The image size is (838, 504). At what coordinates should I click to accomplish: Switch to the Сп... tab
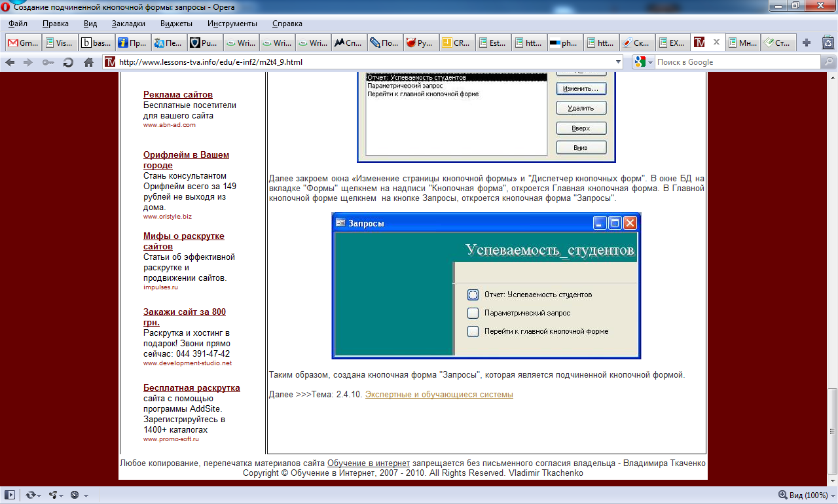click(x=348, y=43)
